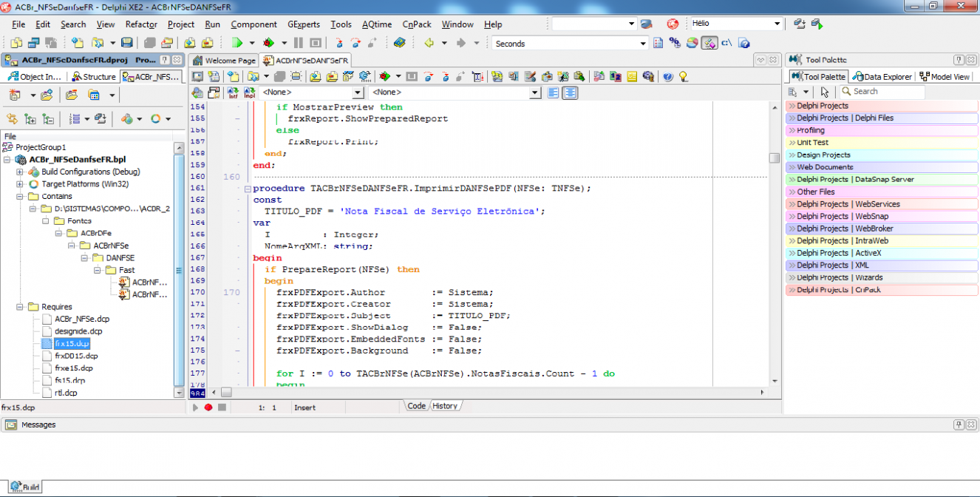The width and height of the screenshot is (980, 497).
Task: Click the Sync arrows icon in Project Manager
Action: click(x=12, y=118)
